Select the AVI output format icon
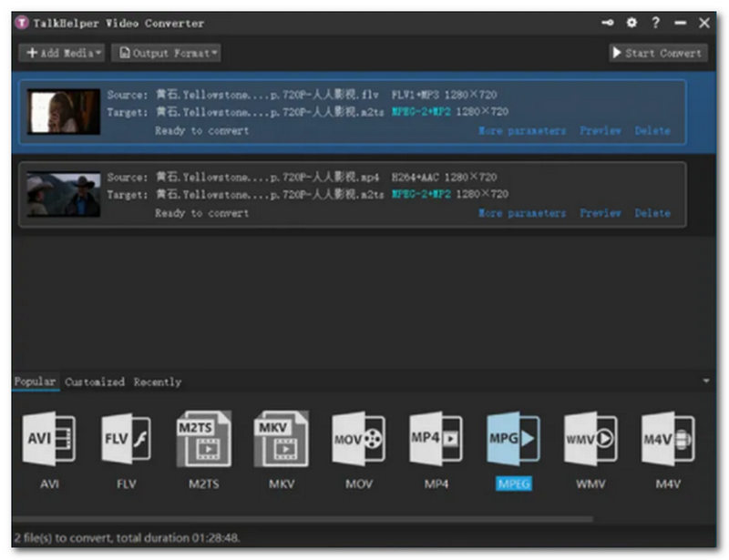Viewport: 729px width, 560px height. coord(49,438)
